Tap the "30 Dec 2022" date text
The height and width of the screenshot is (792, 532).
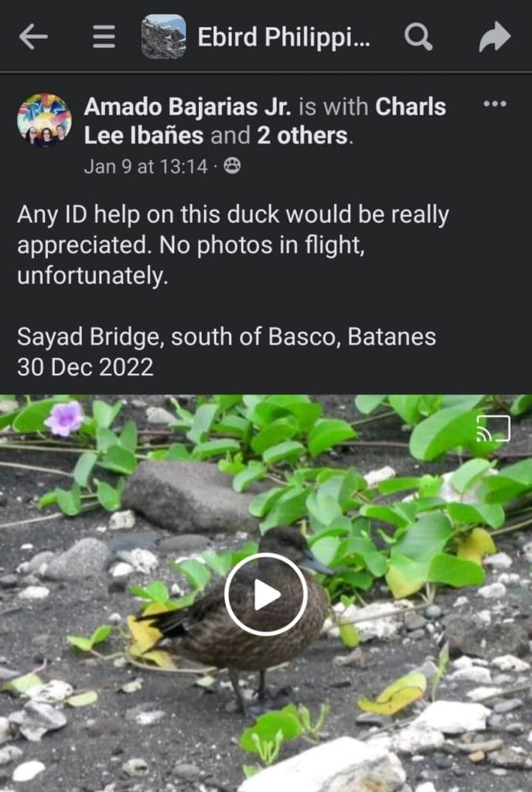click(85, 367)
